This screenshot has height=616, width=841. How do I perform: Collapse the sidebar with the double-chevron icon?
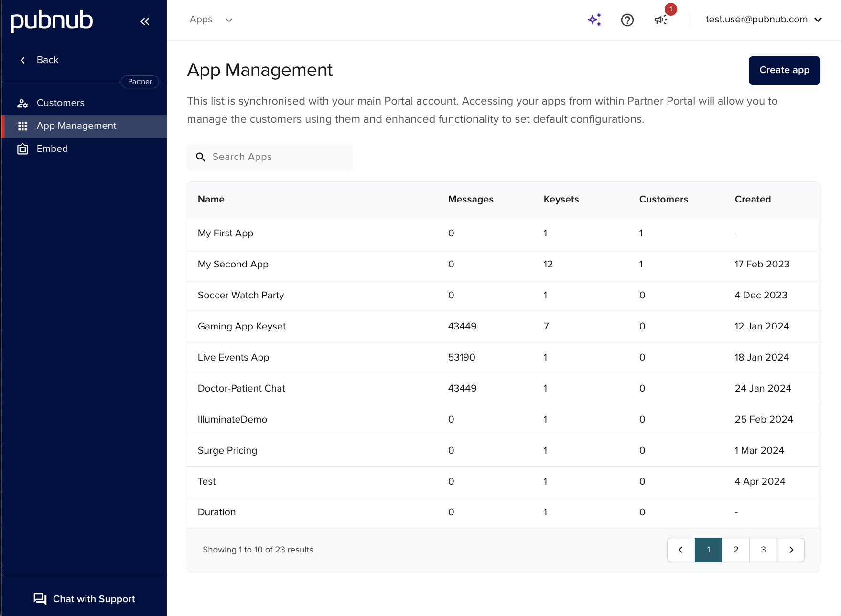click(x=145, y=21)
